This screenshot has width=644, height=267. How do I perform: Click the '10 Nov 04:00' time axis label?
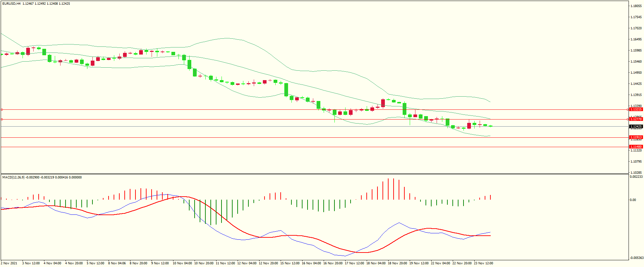(182, 263)
